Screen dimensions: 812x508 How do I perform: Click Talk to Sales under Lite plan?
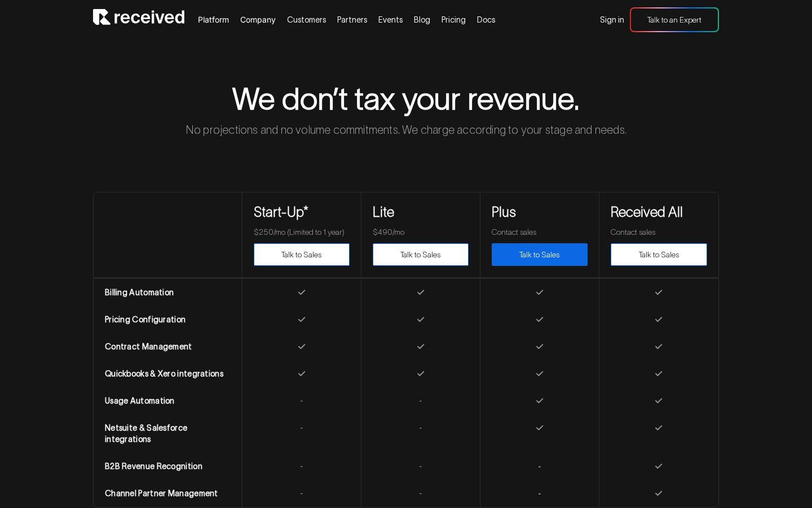pos(421,255)
